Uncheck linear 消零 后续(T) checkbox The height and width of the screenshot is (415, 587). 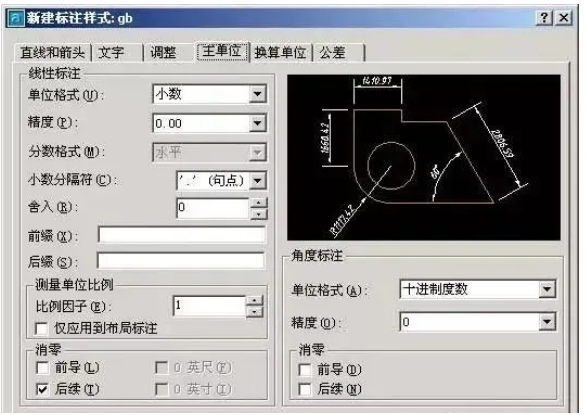point(43,390)
